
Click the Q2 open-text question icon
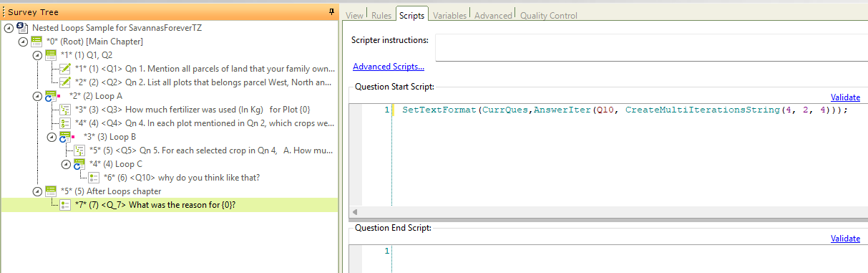(65, 82)
